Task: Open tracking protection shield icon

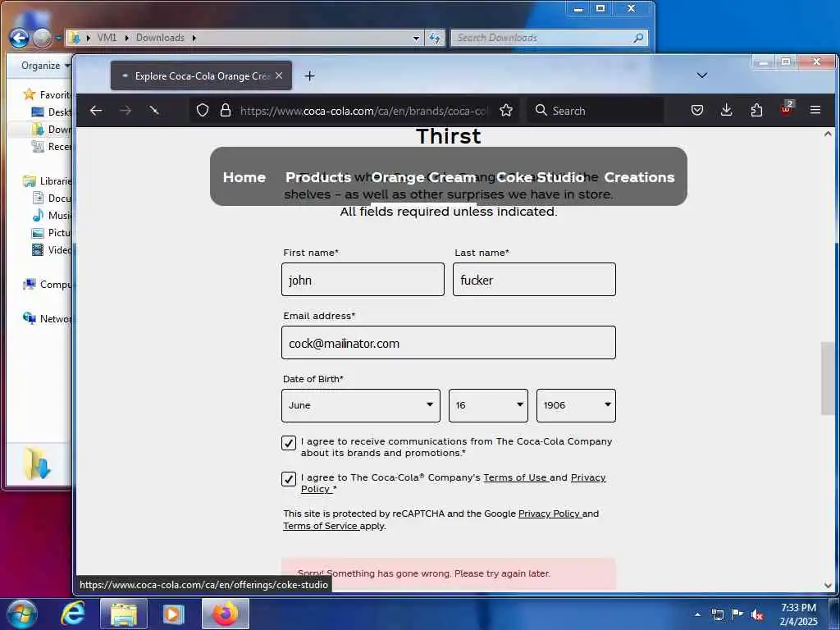Action: coord(202,111)
